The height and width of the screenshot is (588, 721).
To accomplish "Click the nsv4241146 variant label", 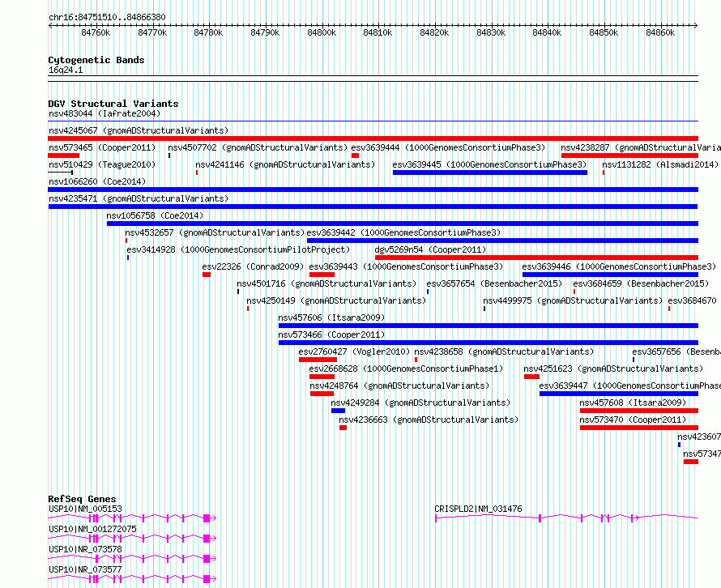I will (x=285, y=164).
